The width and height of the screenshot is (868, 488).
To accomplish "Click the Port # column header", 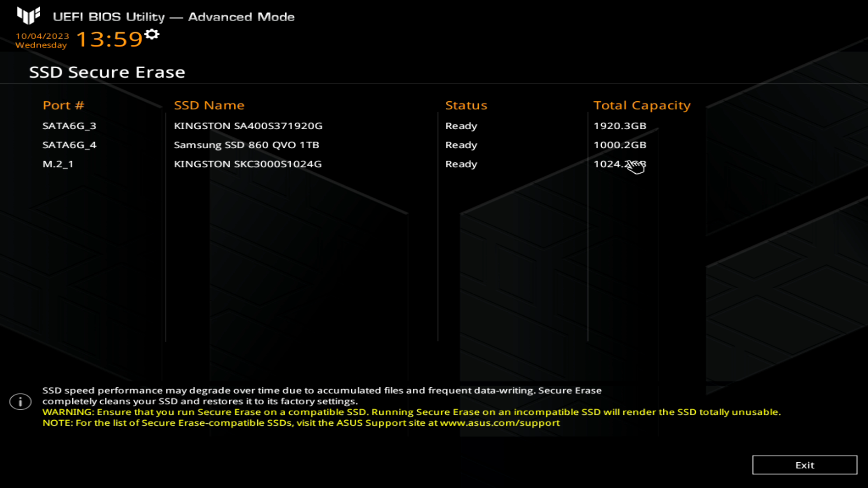I will (x=63, y=105).
